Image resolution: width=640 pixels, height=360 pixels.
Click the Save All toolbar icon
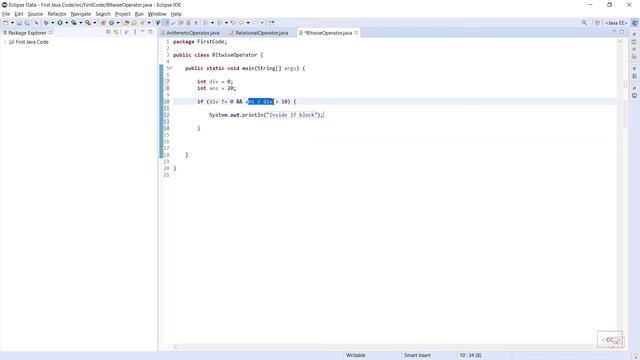point(27,23)
